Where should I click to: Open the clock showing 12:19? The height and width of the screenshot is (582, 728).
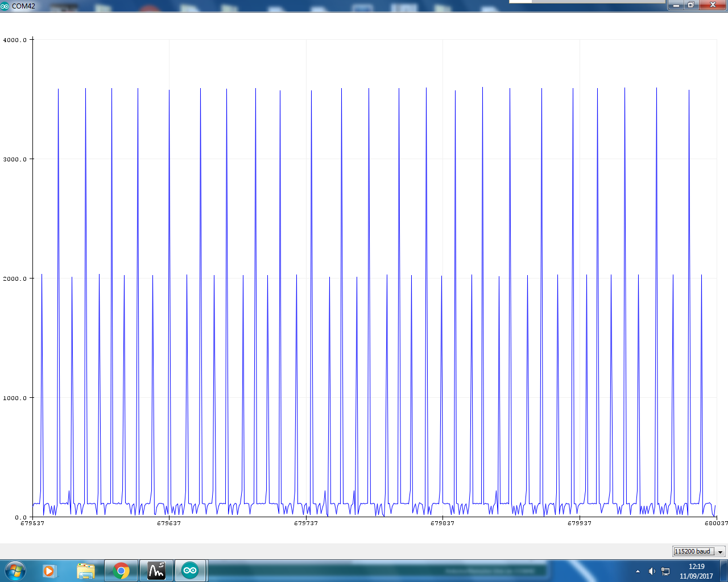696,567
